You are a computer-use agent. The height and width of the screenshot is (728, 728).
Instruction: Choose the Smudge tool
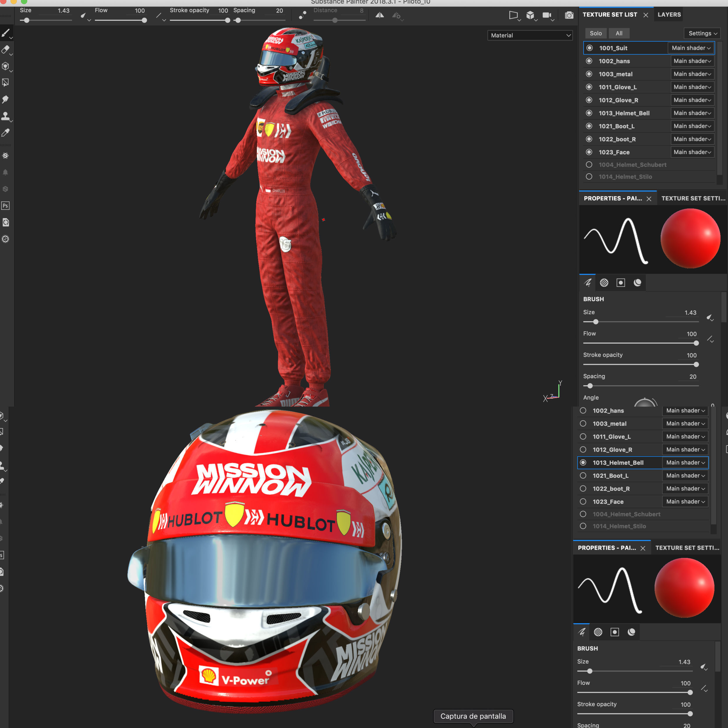tap(6, 99)
